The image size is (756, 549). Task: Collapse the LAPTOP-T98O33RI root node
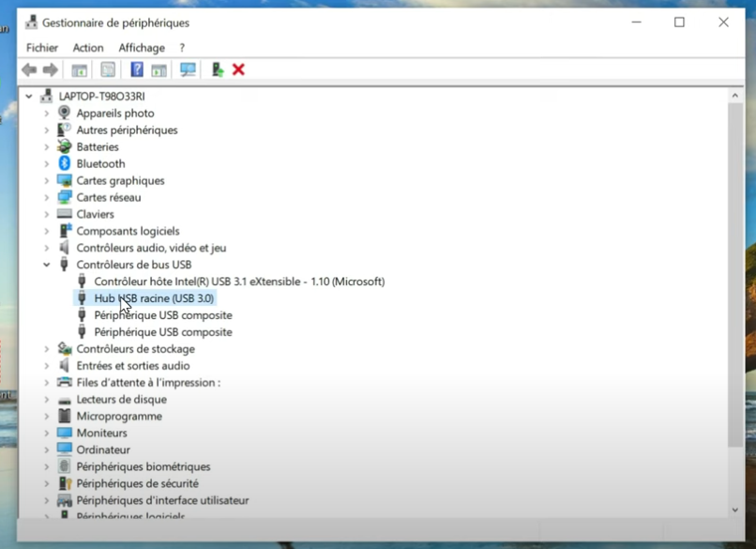coord(29,97)
